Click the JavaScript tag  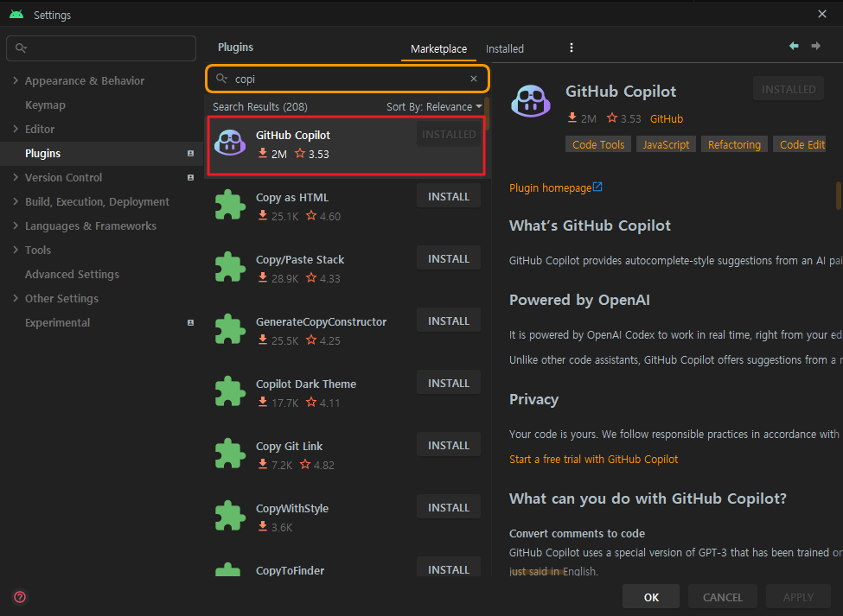click(x=666, y=144)
